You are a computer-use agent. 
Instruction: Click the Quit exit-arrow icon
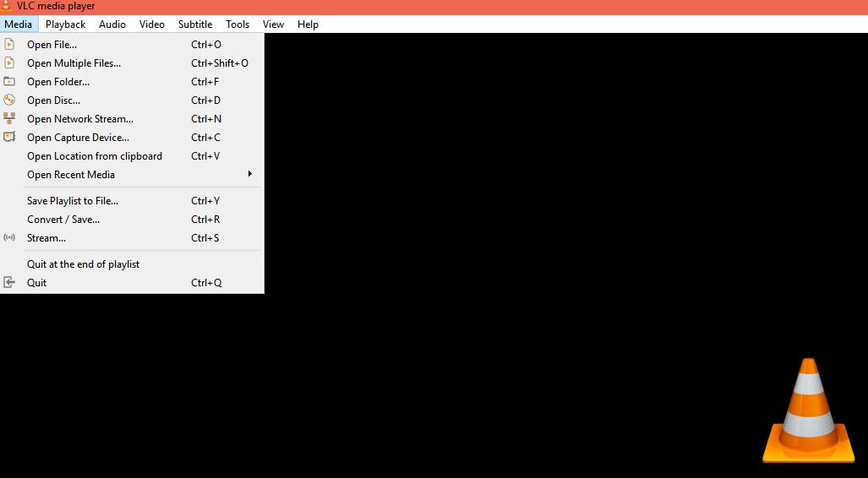tap(8, 282)
